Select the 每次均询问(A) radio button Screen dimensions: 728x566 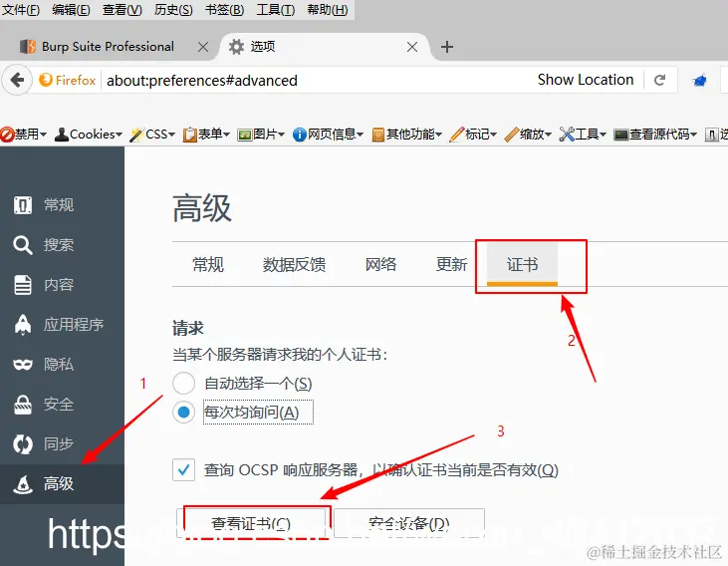pyautogui.click(x=184, y=412)
